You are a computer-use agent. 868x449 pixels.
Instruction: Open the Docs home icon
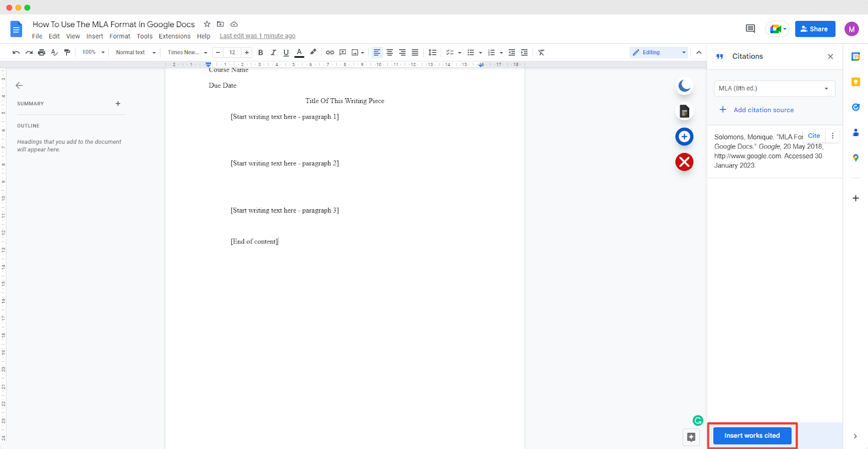tap(16, 29)
